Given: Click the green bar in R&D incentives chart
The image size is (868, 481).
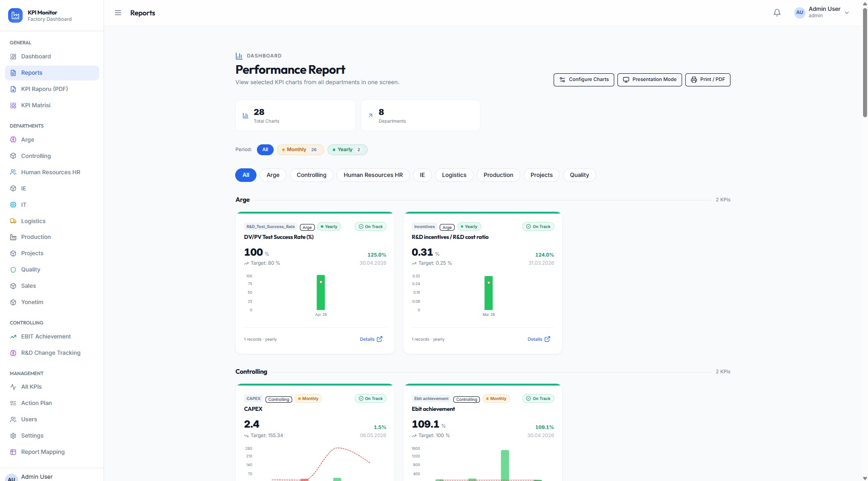Looking at the screenshot, I should click(489, 293).
